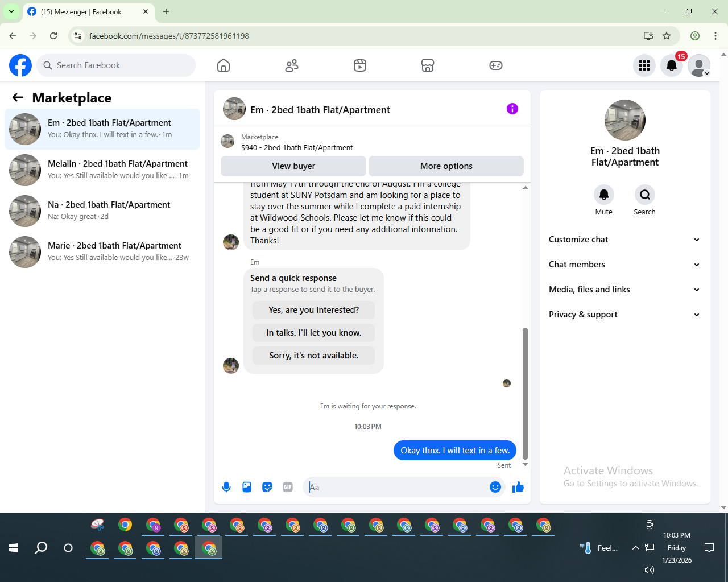
Task: Select the Messenger | Facebook tab
Action: point(88,11)
